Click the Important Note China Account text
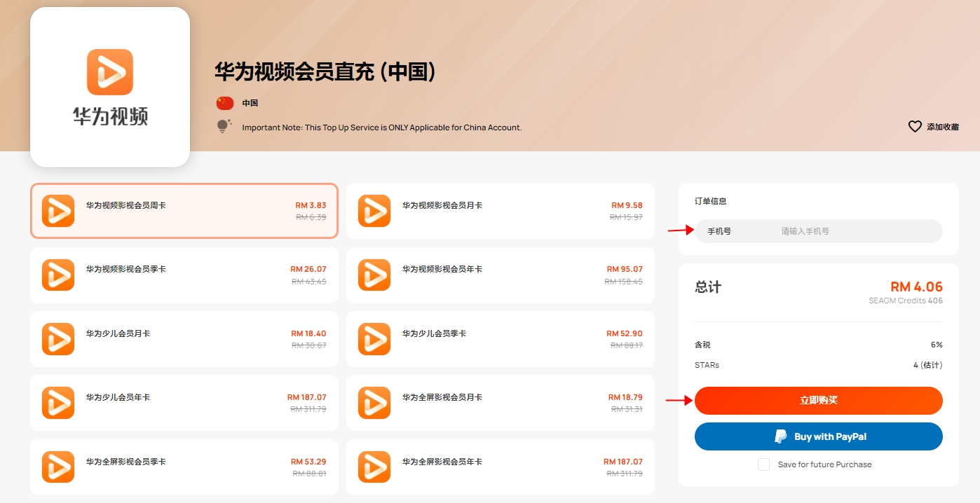 [382, 128]
